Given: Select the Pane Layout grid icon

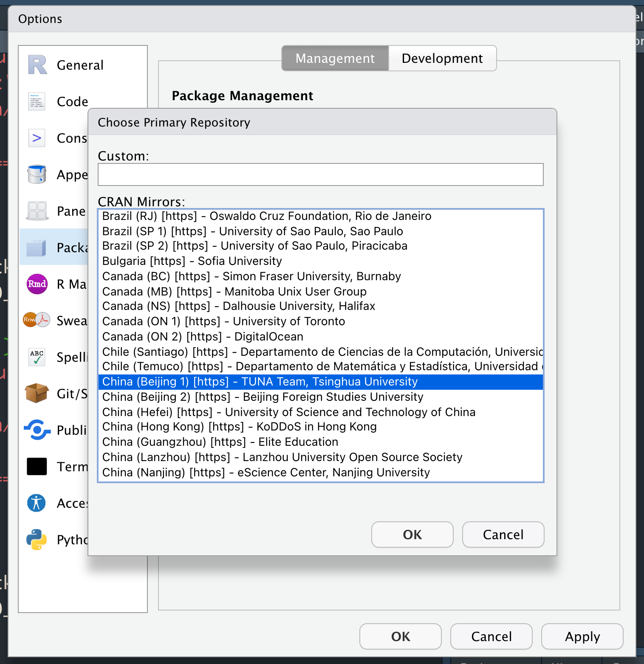Looking at the screenshot, I should (37, 211).
